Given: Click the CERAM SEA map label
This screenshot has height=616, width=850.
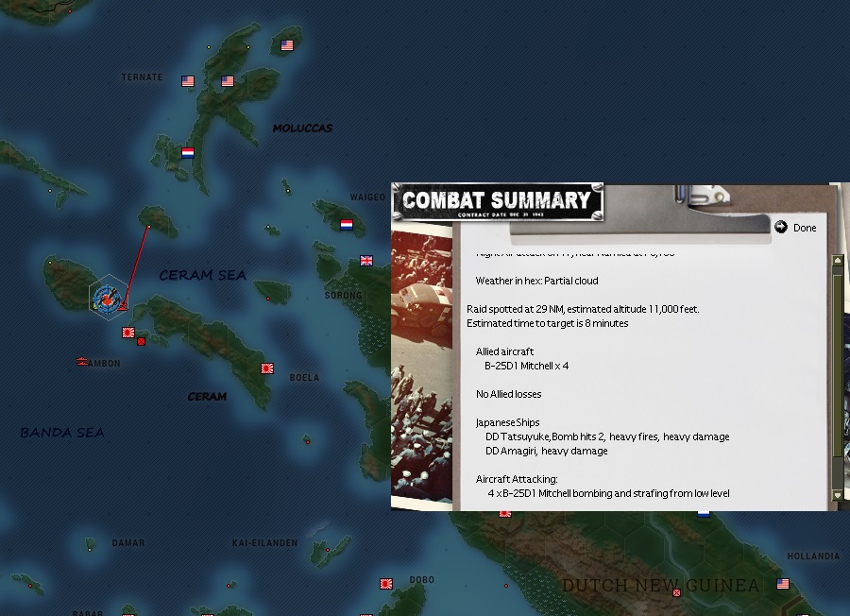Looking at the screenshot, I should coord(203,275).
